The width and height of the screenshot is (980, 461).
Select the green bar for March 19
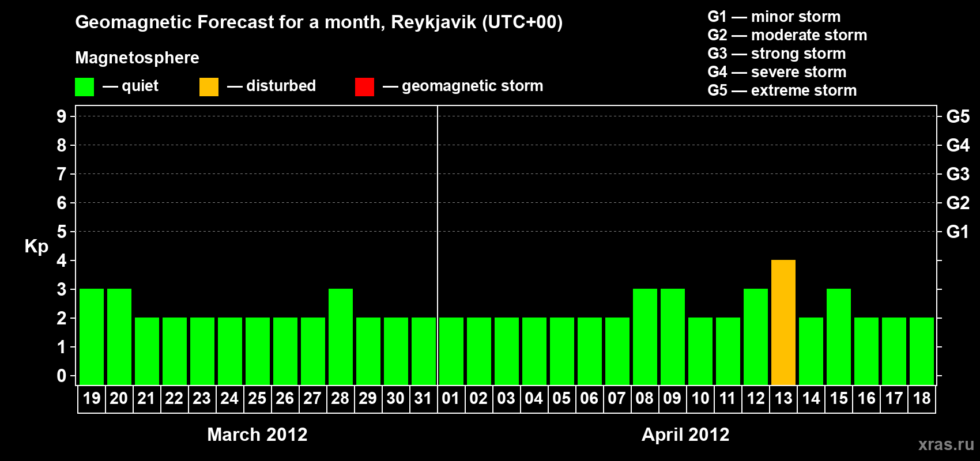point(92,337)
